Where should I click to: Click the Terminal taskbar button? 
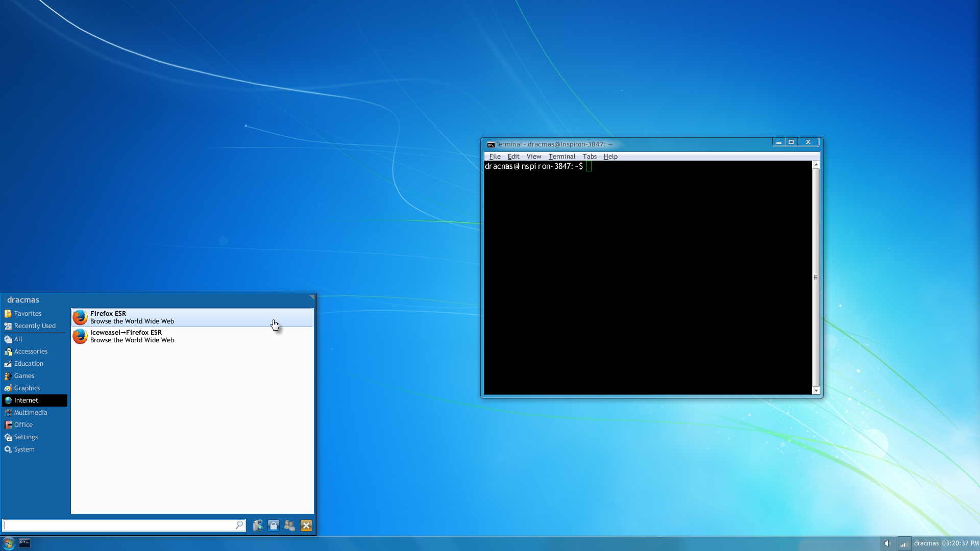point(24,543)
